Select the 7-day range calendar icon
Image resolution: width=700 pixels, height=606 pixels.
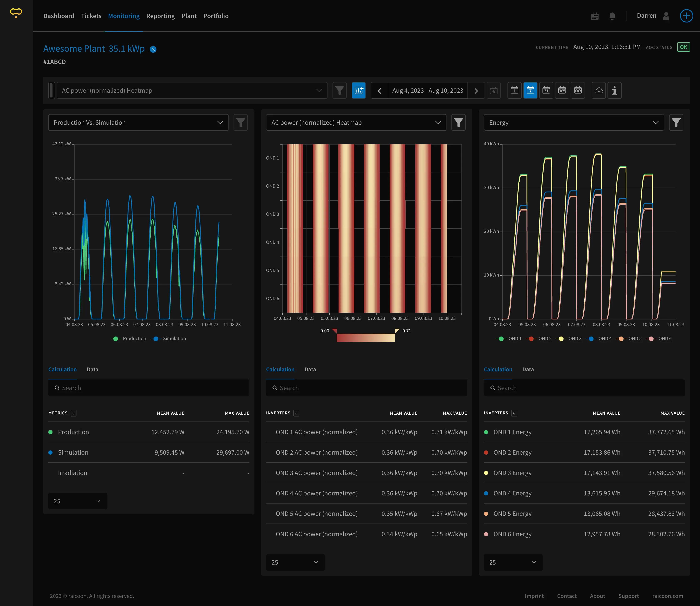coord(530,91)
